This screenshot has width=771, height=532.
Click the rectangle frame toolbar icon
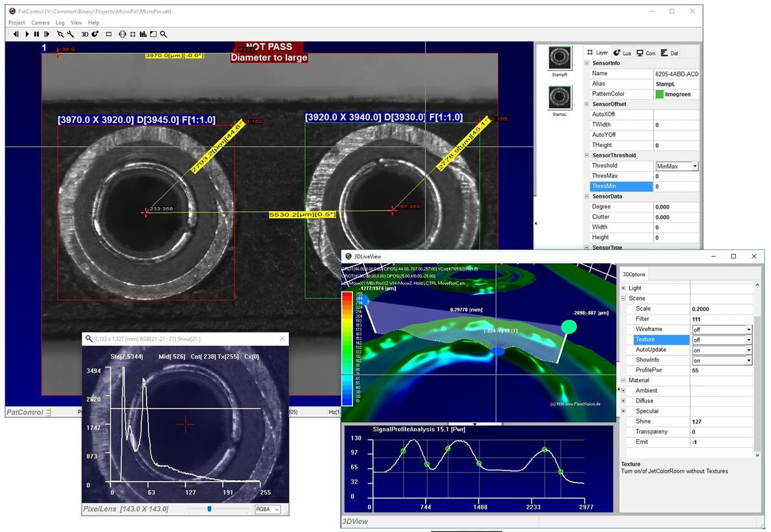coord(109,34)
